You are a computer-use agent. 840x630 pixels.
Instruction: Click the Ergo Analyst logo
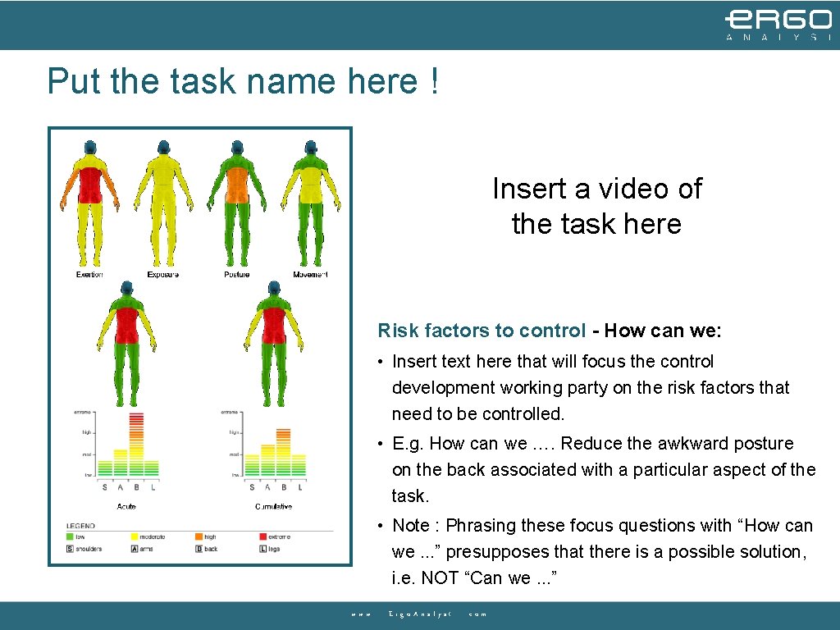coord(779,25)
